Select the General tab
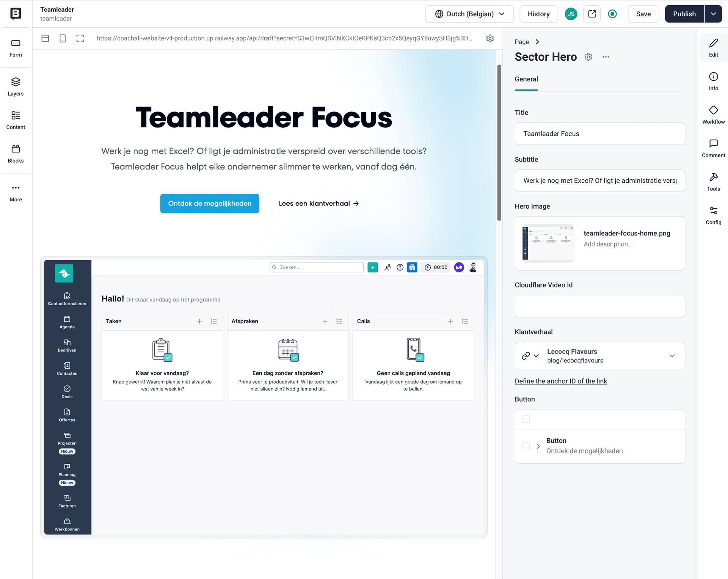 pos(526,79)
